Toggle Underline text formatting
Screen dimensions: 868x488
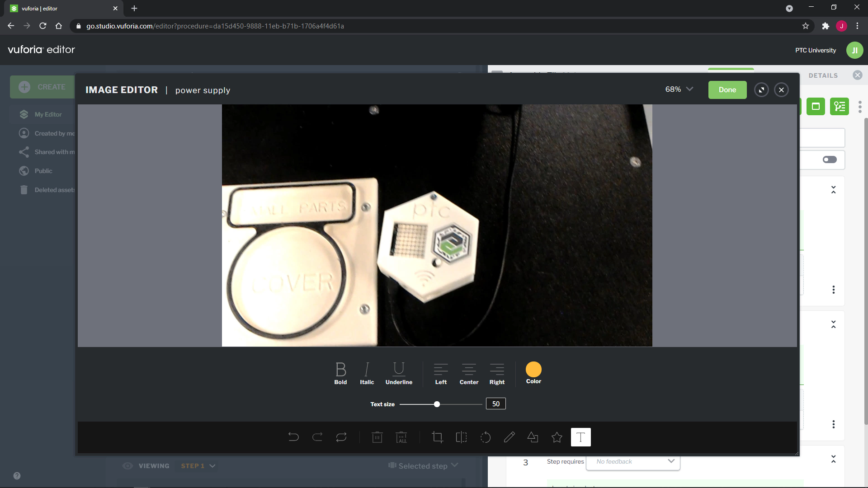399,373
